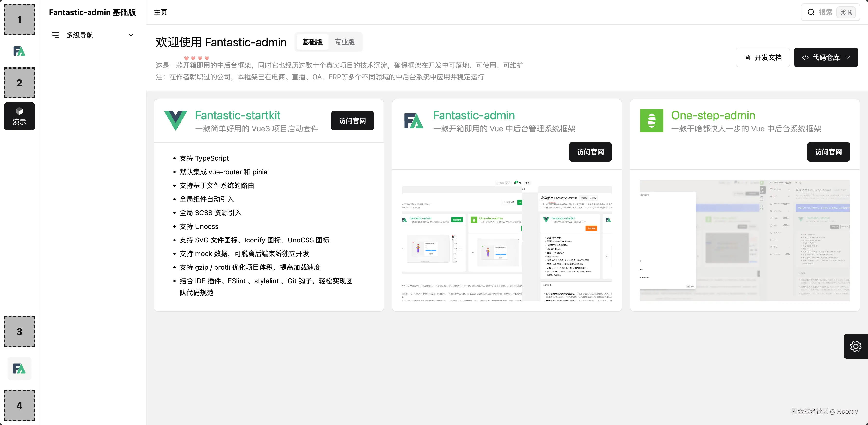Click the green One-step-admin logo
The image size is (868, 425).
pyautogui.click(x=651, y=121)
